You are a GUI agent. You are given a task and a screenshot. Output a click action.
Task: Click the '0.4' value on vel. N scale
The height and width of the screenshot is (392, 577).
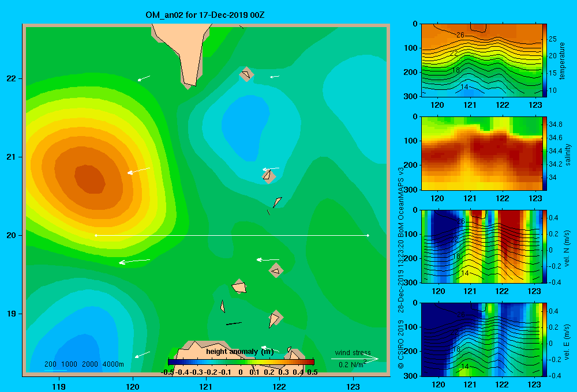click(x=553, y=218)
